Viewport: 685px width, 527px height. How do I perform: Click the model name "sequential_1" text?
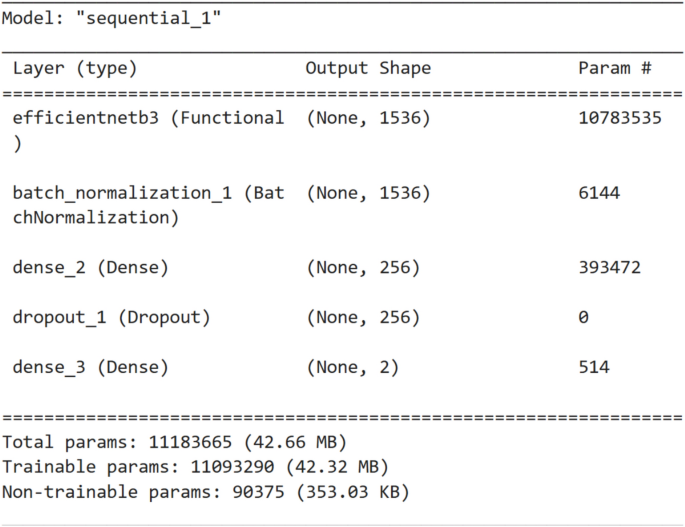point(150,19)
